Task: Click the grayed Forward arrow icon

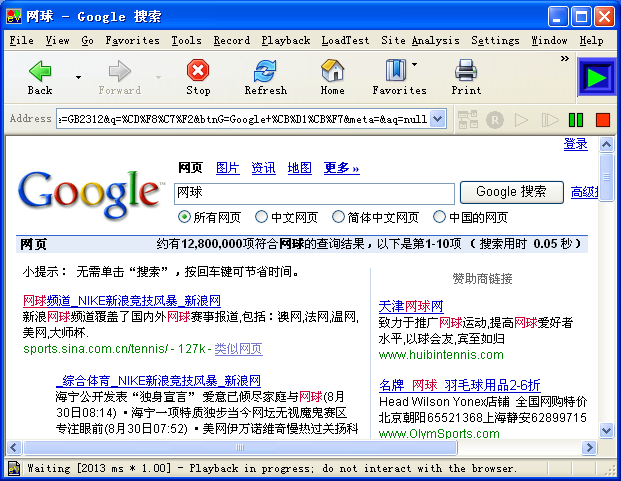Action: click(120, 71)
